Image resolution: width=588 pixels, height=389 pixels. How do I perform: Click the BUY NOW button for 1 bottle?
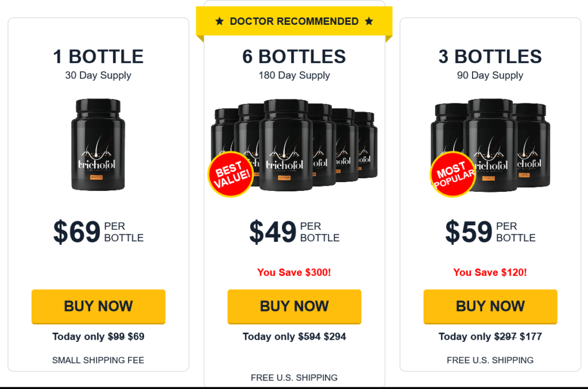(98, 306)
